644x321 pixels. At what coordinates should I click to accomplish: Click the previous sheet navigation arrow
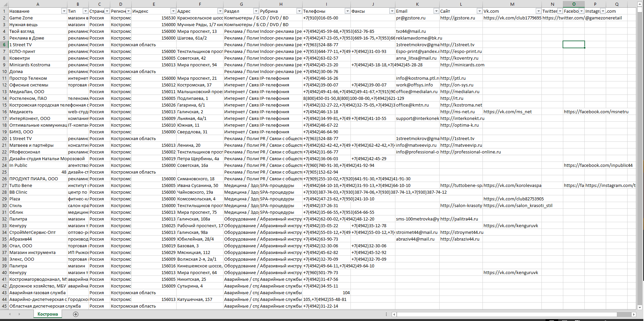[x=10, y=314]
